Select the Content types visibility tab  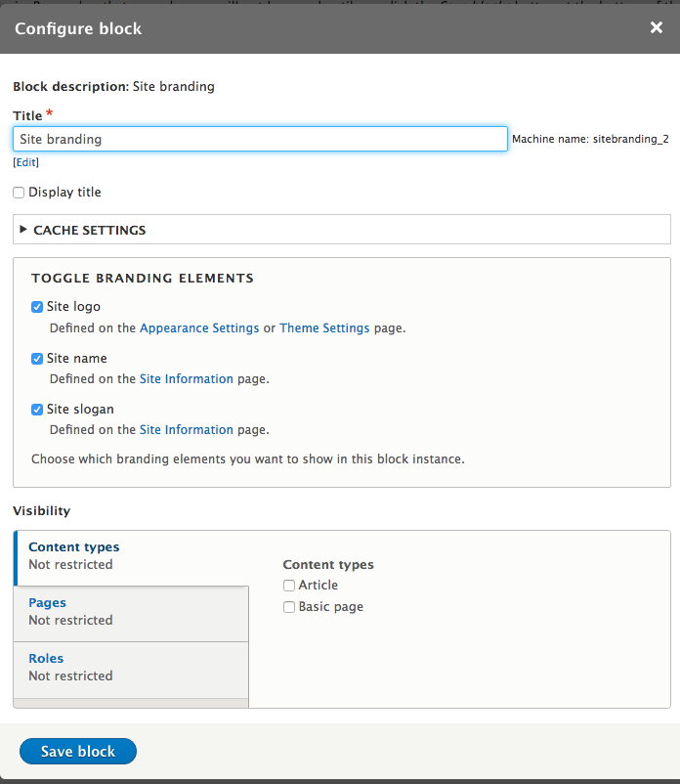[x=73, y=546]
